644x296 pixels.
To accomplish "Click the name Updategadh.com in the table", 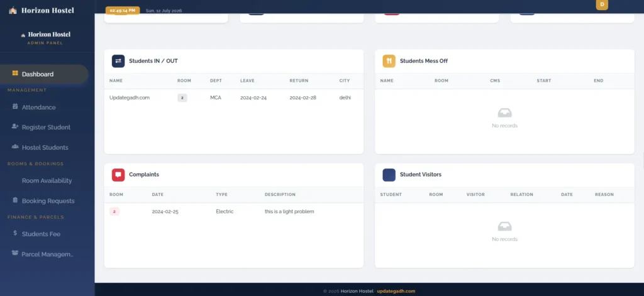I will click(130, 97).
